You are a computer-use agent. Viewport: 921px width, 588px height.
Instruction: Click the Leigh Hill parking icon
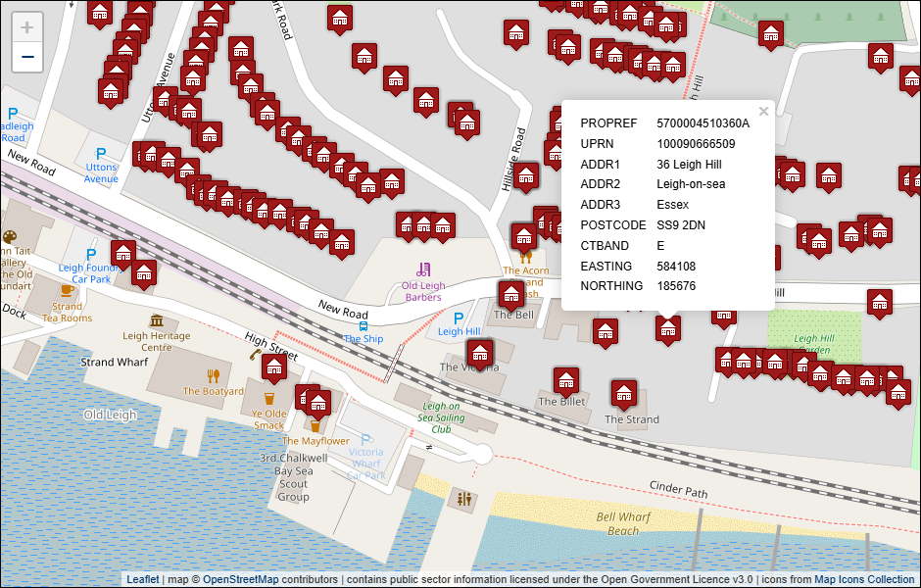(459, 318)
